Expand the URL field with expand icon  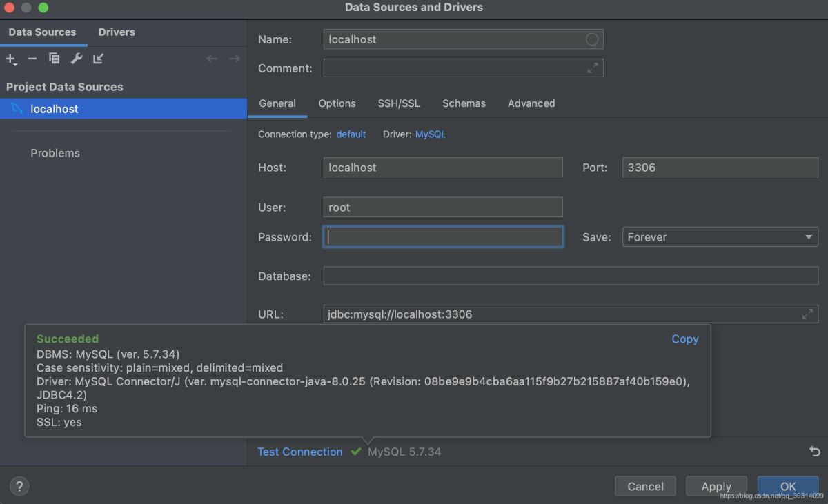pyautogui.click(x=807, y=314)
